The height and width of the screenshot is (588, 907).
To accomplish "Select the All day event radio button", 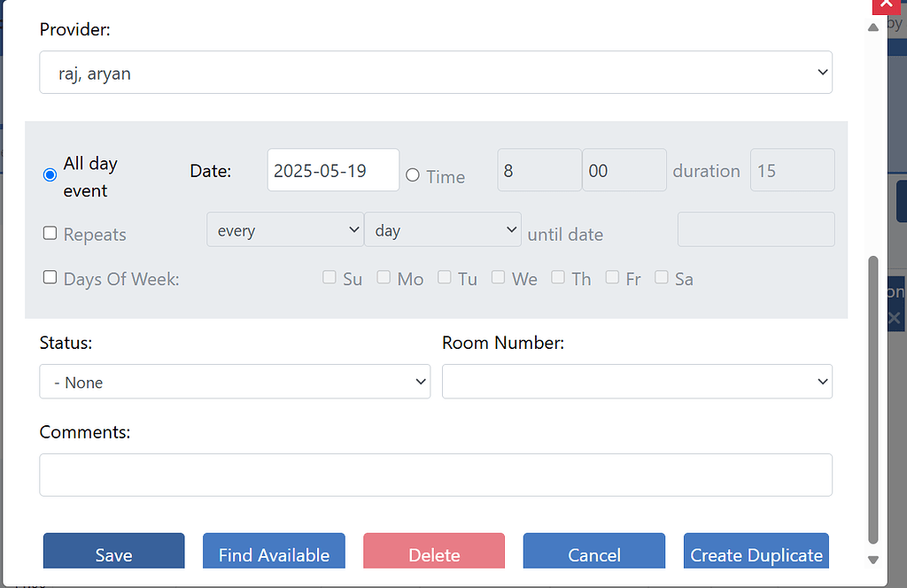I will [50, 175].
